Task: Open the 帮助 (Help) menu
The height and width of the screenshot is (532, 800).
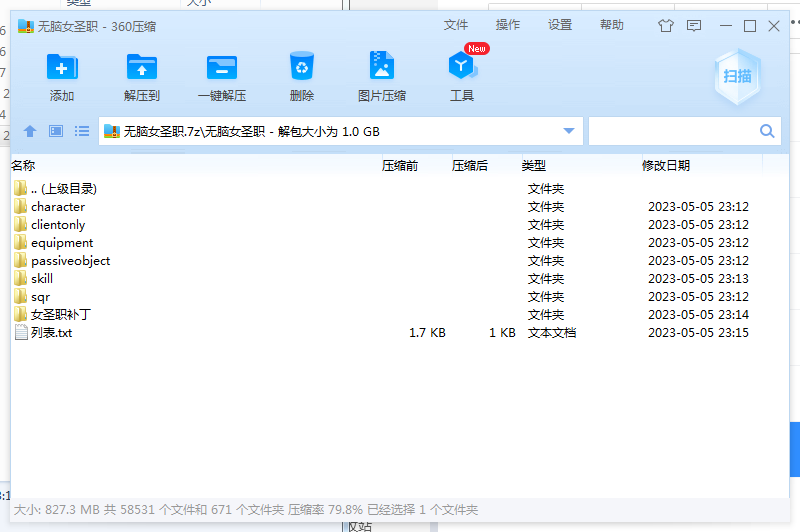Action: coord(612,25)
